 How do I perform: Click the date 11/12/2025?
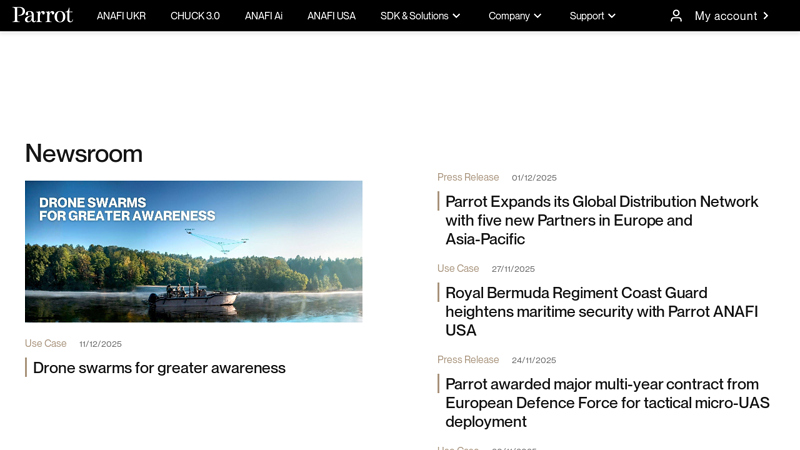click(x=101, y=344)
